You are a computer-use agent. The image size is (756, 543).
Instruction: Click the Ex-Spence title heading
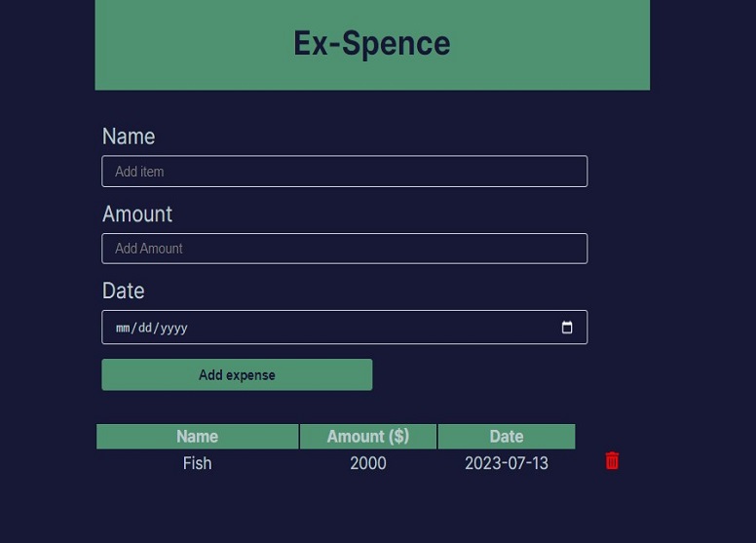(371, 43)
